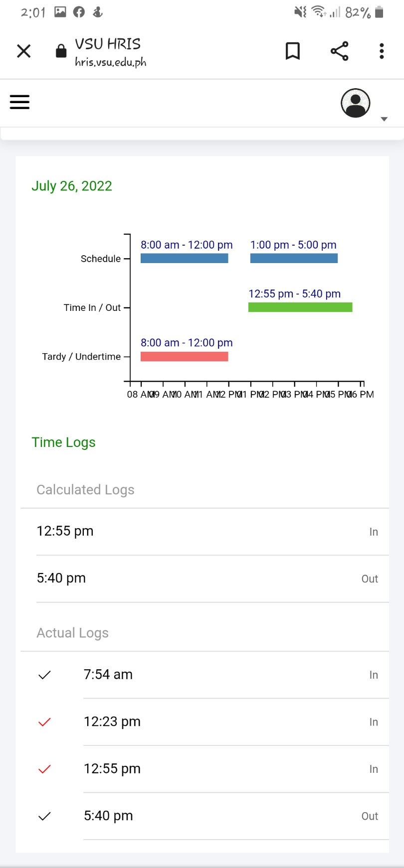Toggle the checkmark beside 7:54 am
The image size is (404, 868).
pos(45,675)
